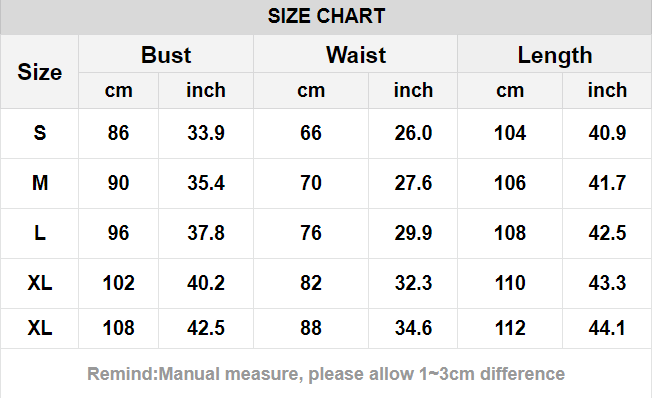Select the L size row label
The image size is (652, 398).
click(40, 233)
